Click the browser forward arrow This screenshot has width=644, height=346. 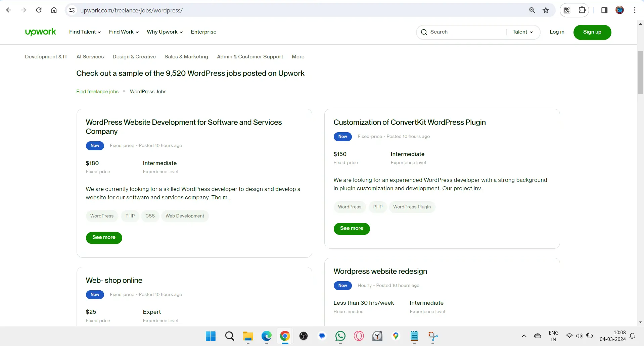click(x=24, y=10)
